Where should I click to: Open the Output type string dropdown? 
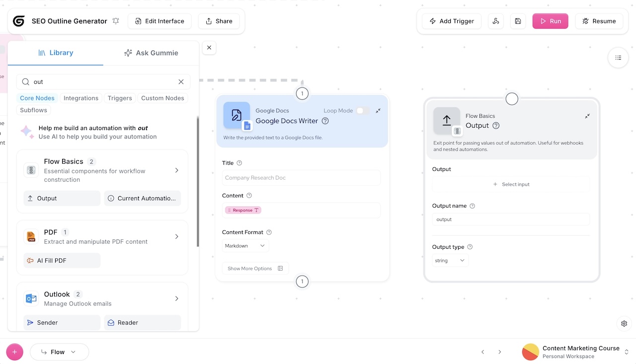pyautogui.click(x=450, y=260)
